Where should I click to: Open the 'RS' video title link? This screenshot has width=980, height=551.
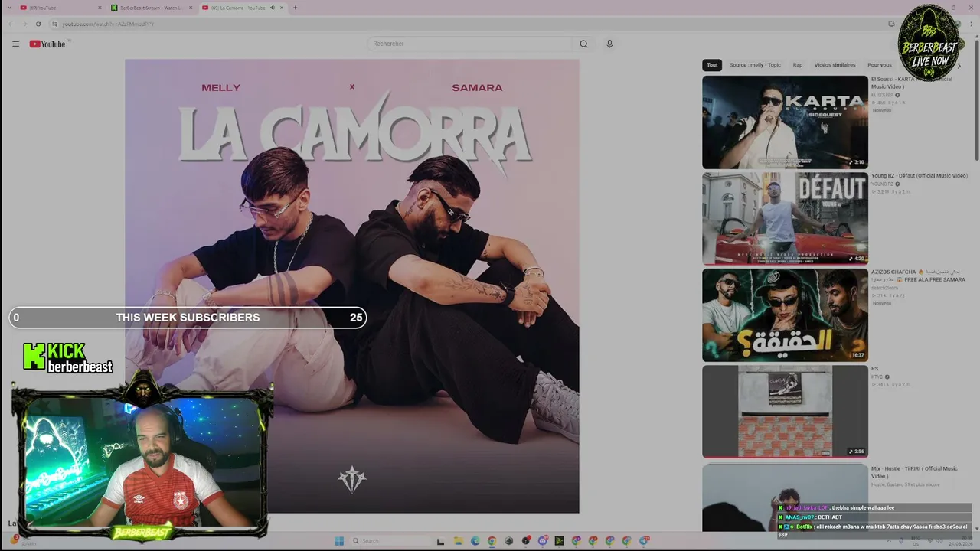(x=874, y=369)
